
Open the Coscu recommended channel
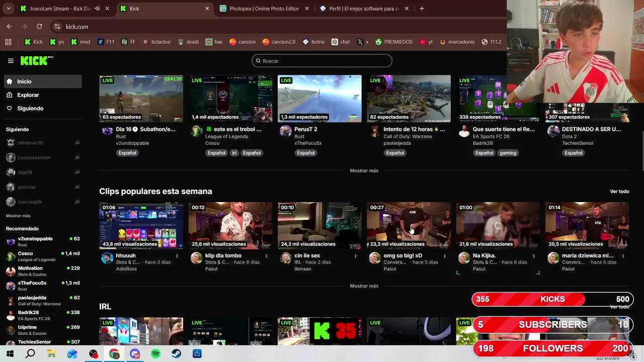coord(43,256)
